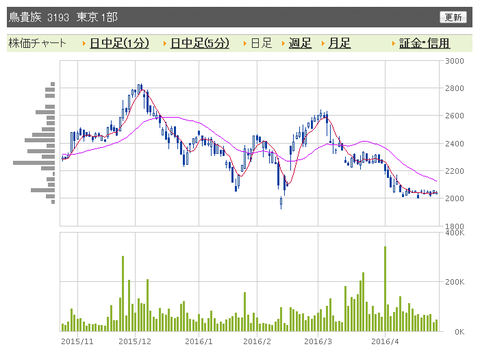
Task: Click the 2000 price axis label
Action: pos(454,198)
